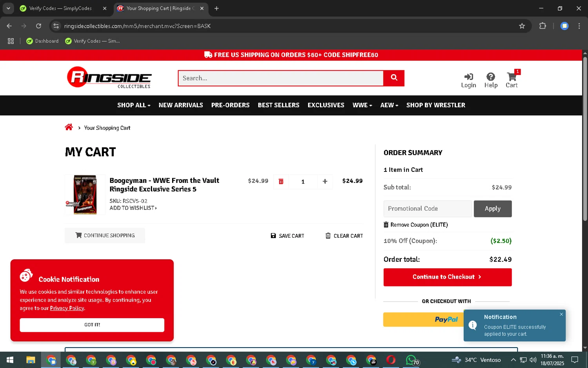Reload the page
The image size is (588, 368).
(38, 26)
